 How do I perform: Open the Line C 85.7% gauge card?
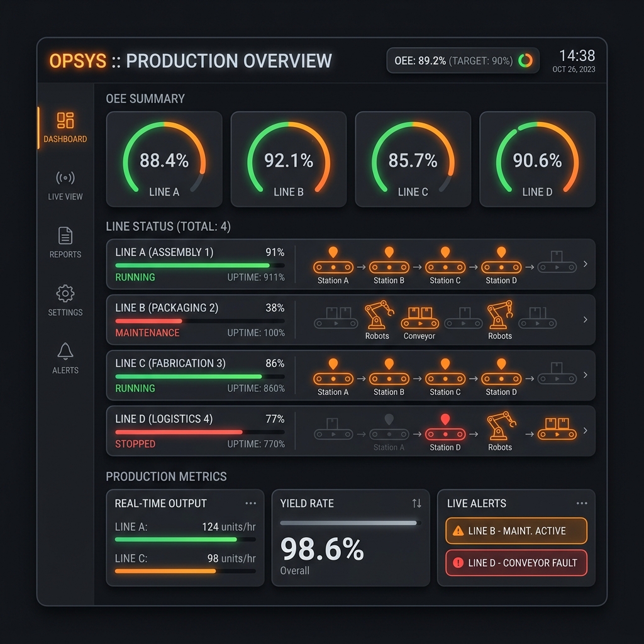(413, 159)
